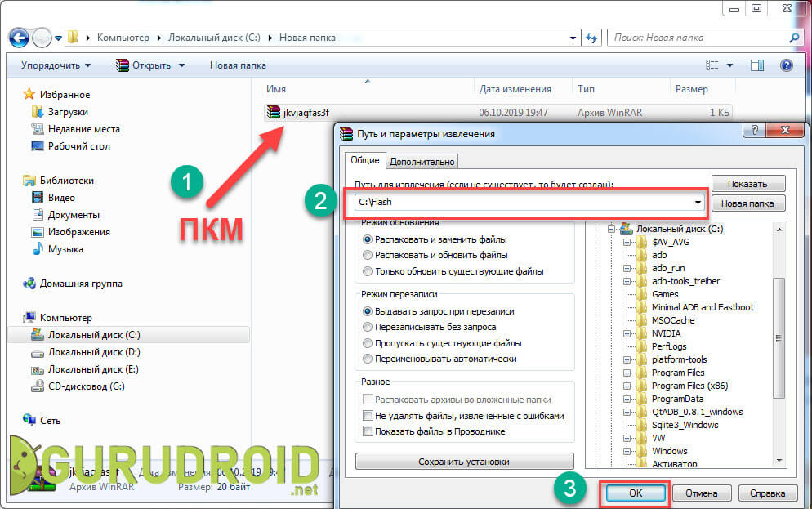Sort files by 'Имя' column header
The image size is (812, 509).
(276, 89)
